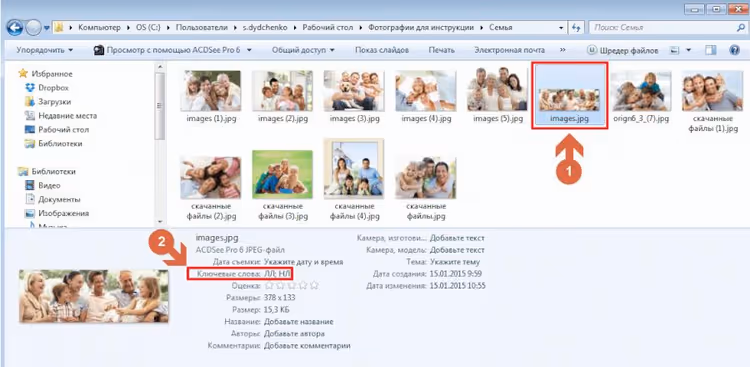Click the navigation pane scrollbar thumb

point(159,106)
